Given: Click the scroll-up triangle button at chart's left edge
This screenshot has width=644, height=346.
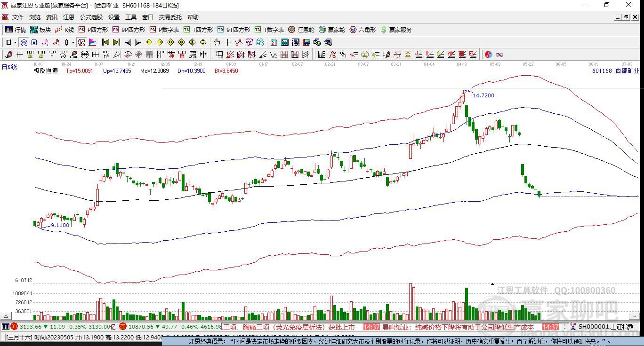Looking at the screenshot, I should click(7, 316).
